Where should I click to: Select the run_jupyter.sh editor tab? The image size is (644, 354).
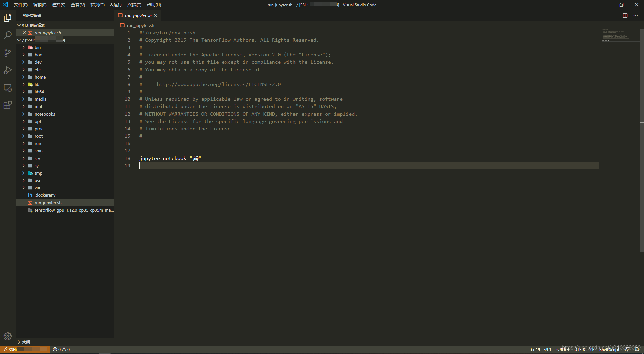[138, 16]
